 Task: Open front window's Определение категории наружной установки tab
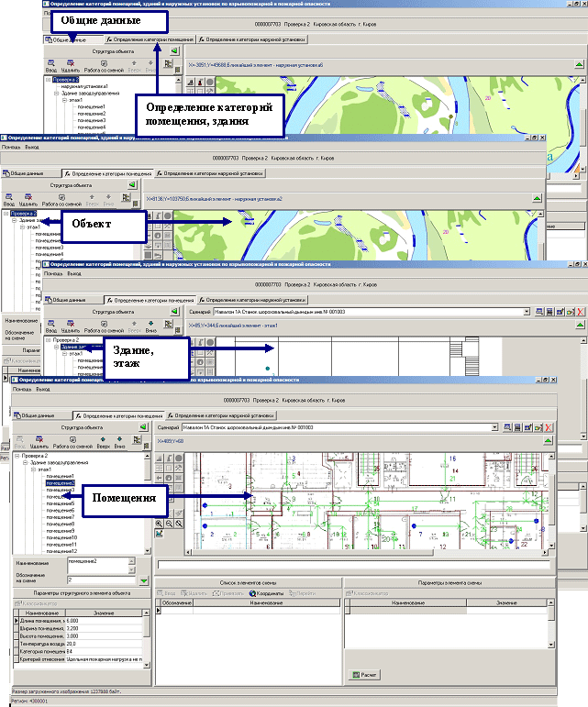pos(216,415)
